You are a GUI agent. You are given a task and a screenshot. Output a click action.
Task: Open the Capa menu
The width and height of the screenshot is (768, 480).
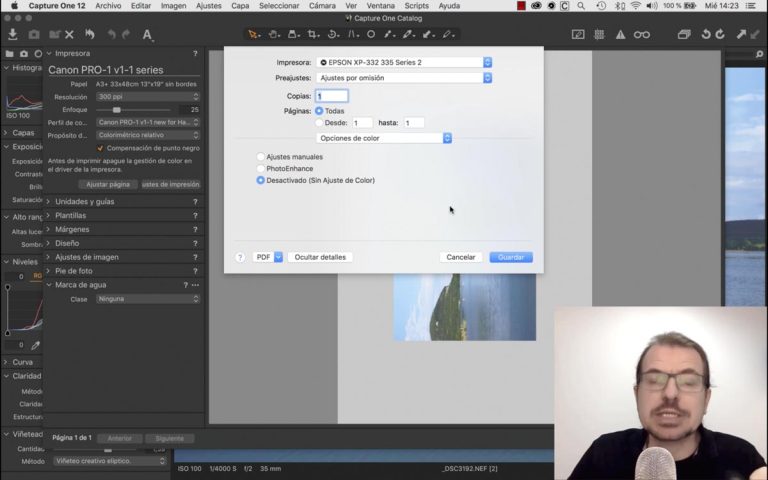240,6
